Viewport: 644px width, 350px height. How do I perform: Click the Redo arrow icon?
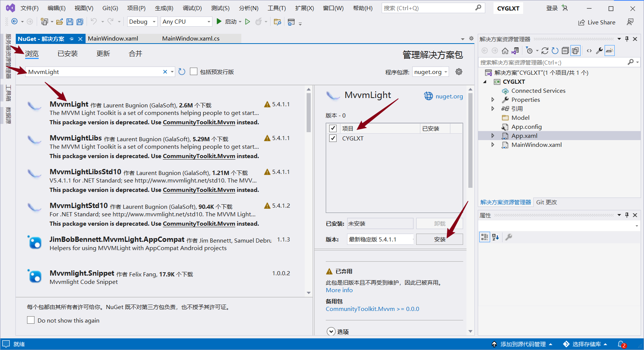point(110,22)
